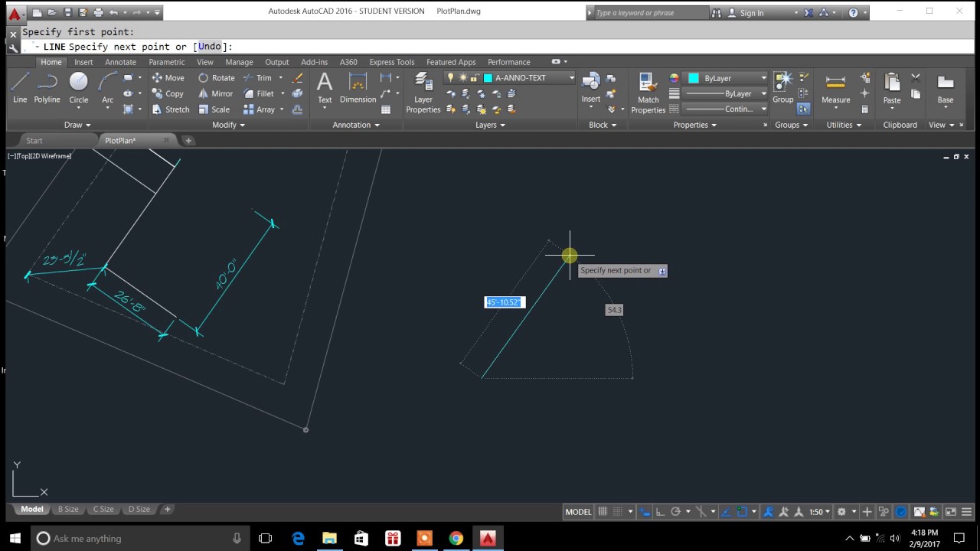Click the Stretch tool

[x=170, y=109]
